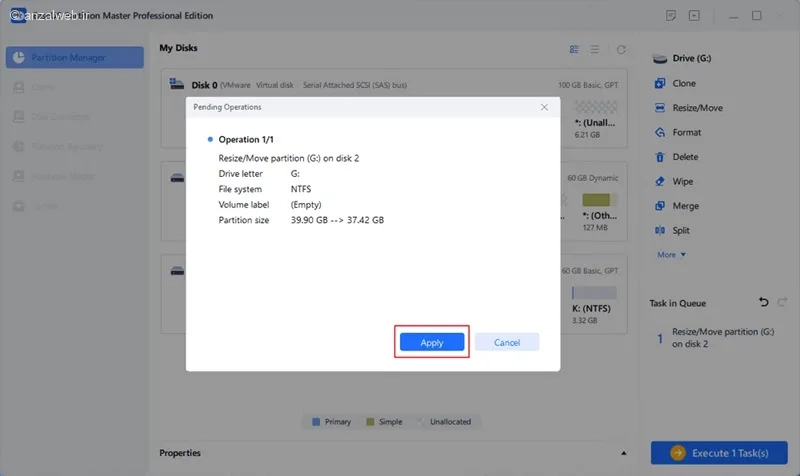Screen dimensions: 800x476
Task: Close the Pending Operations dialog
Action: click(544, 107)
